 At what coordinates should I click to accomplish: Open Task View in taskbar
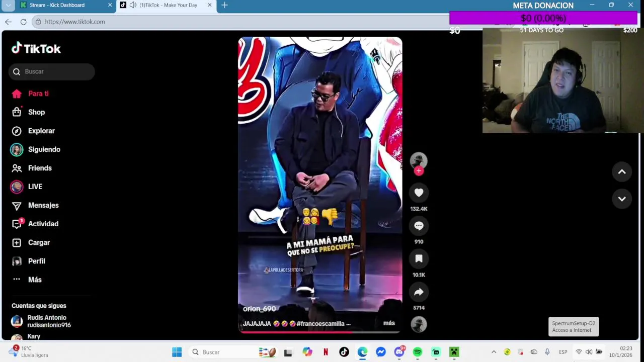coord(288,352)
